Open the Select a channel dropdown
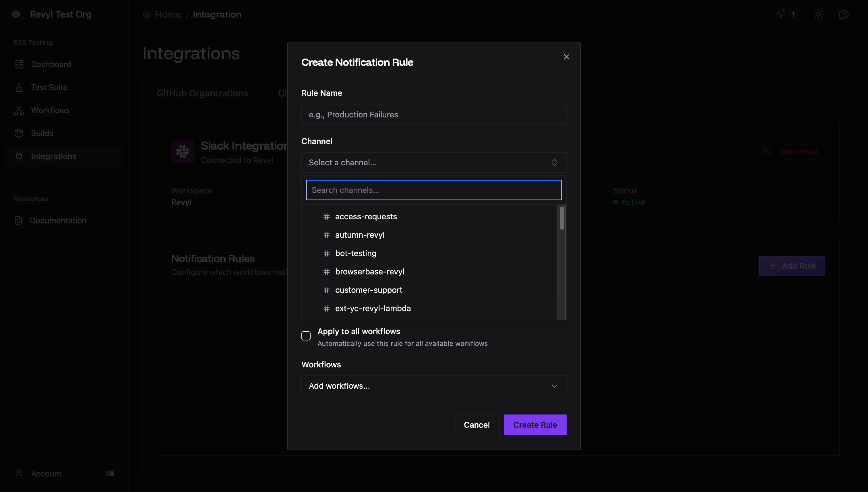 [x=433, y=162]
